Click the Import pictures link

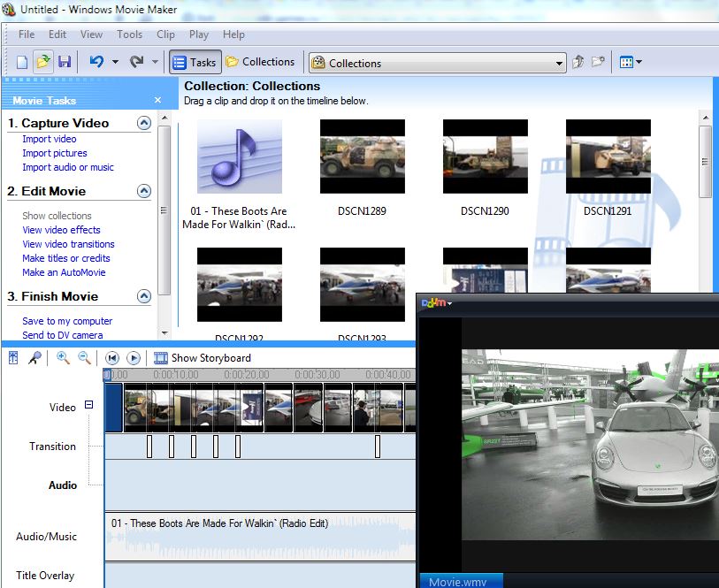pyautogui.click(x=54, y=153)
